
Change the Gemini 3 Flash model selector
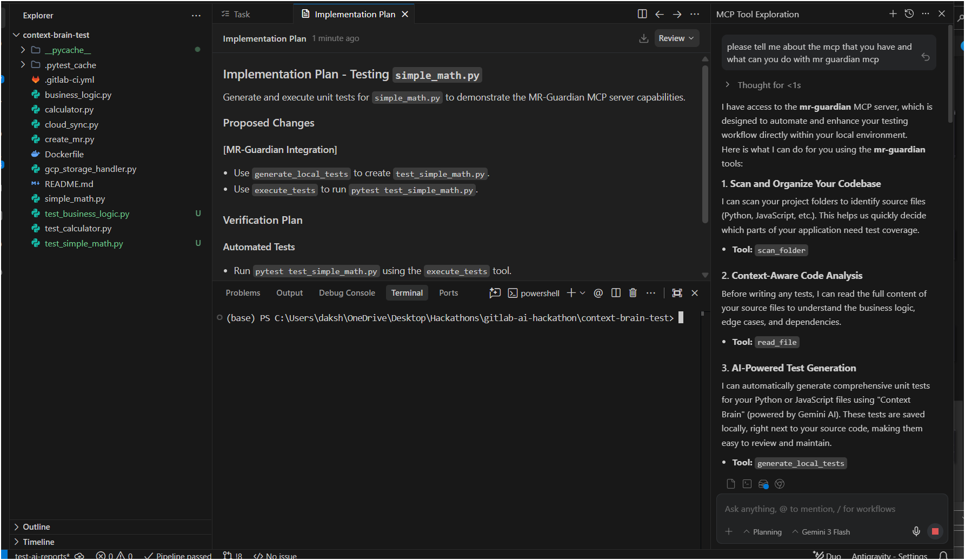click(x=821, y=532)
